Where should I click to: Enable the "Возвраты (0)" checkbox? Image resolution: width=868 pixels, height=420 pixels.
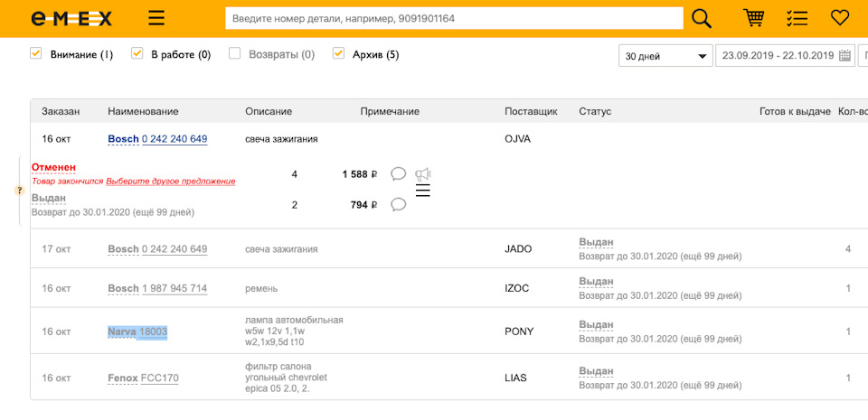point(235,54)
